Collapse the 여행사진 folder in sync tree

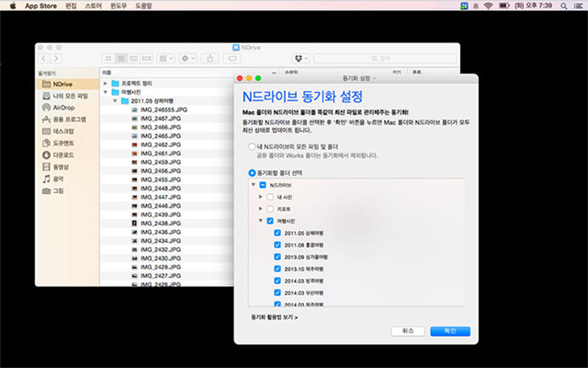[260, 220]
